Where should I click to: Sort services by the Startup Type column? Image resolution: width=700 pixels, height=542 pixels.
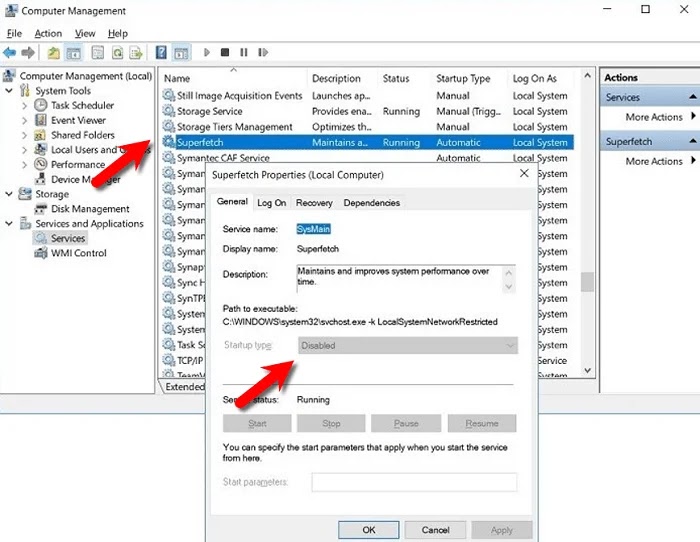463,79
